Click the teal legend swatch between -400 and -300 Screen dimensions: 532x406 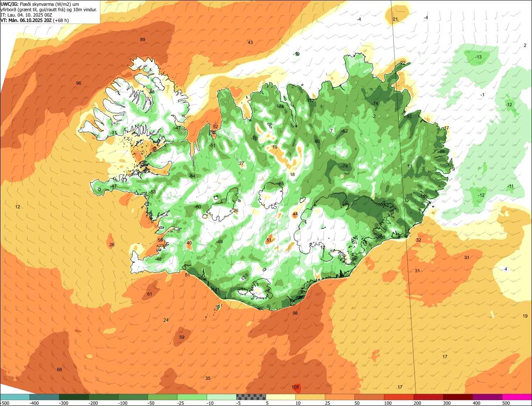44,397
